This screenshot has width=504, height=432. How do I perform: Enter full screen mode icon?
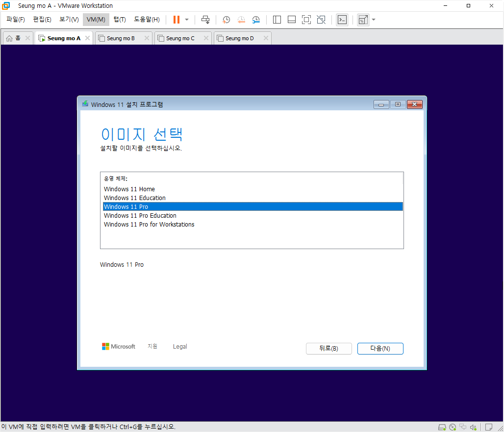tap(306, 20)
